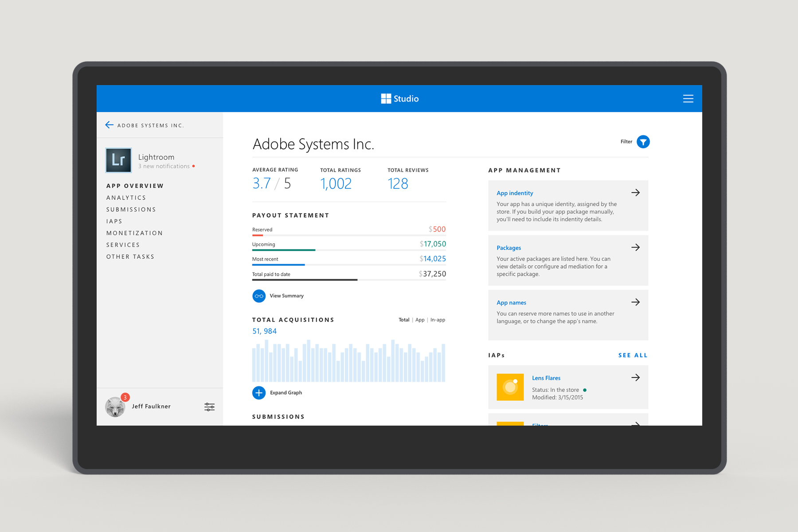Open the Studio home via Windows logo

[385, 98]
